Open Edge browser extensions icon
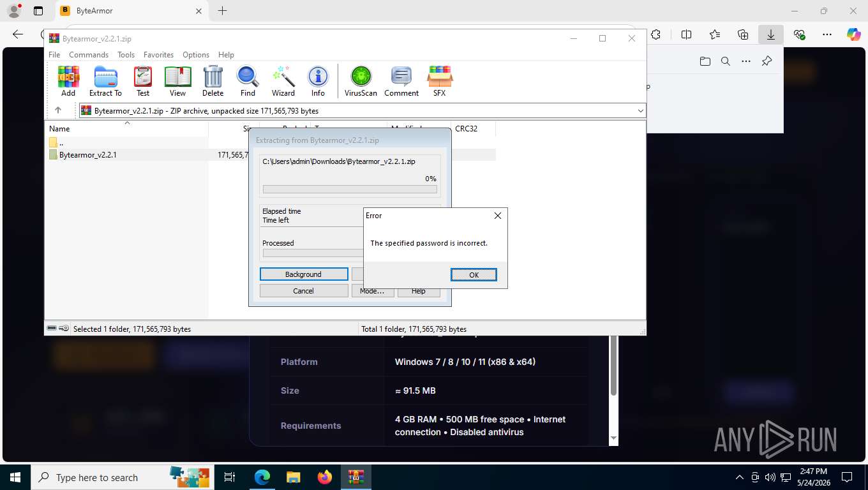The height and width of the screenshot is (490, 868). [x=655, y=34]
